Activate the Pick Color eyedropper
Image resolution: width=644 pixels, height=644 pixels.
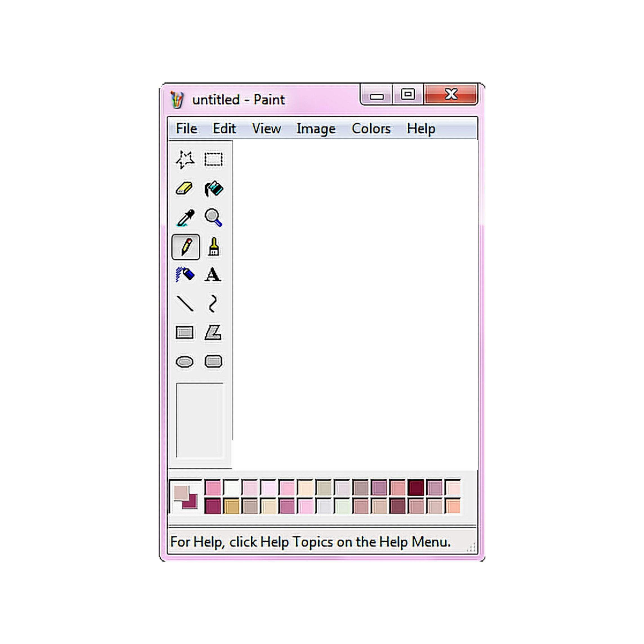pos(185,218)
